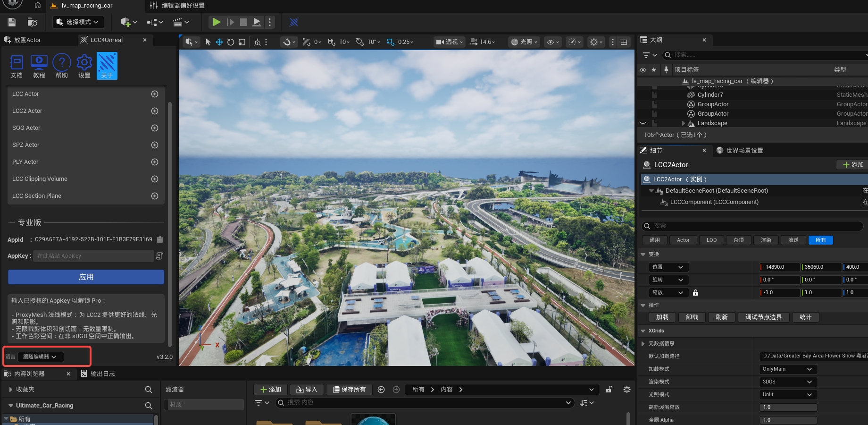
Task: Click the eject button next to stop
Action: [x=257, y=22]
